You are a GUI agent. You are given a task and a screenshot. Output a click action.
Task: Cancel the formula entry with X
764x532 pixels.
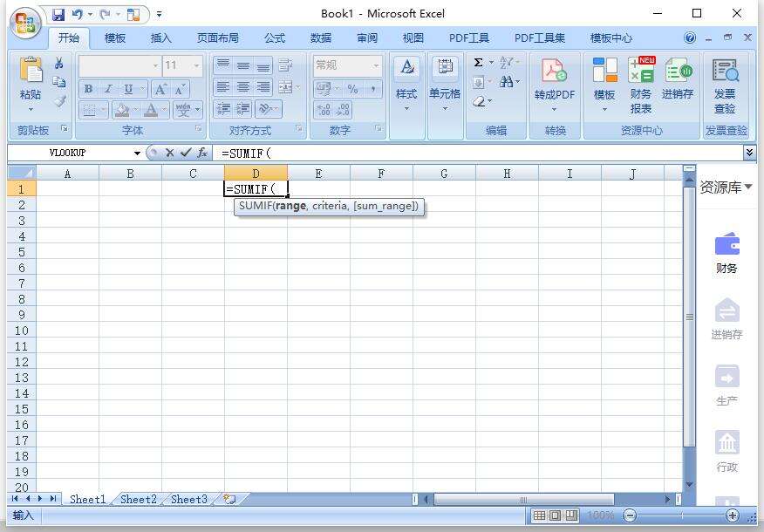(169, 153)
